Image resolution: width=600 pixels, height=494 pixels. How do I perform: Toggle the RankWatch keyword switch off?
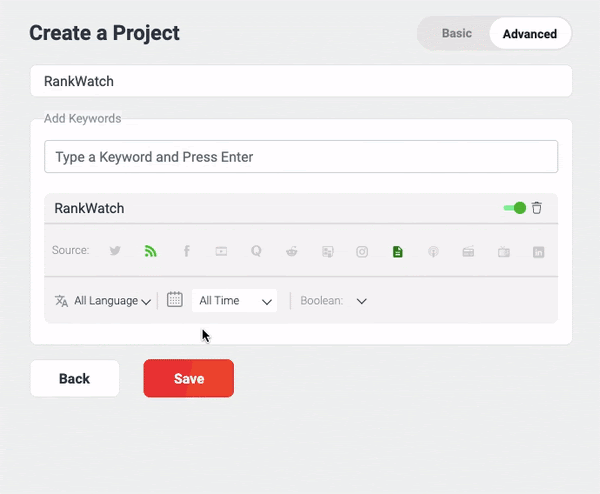[515, 208]
